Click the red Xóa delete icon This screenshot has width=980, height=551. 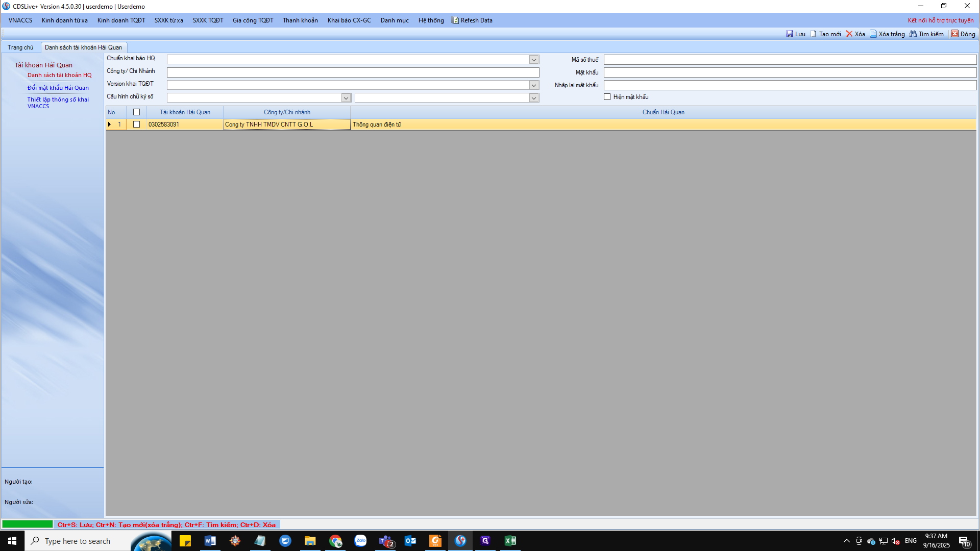coord(849,34)
